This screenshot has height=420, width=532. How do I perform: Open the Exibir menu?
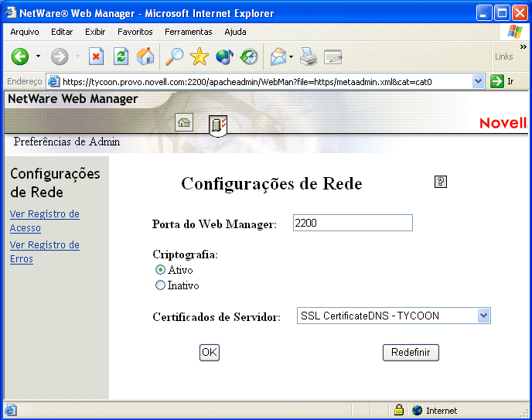tap(95, 32)
